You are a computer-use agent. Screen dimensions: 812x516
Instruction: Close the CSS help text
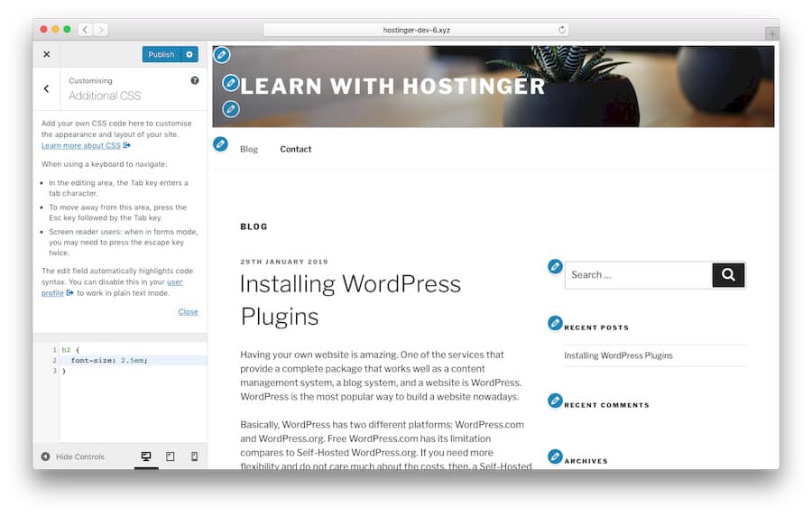pos(188,311)
